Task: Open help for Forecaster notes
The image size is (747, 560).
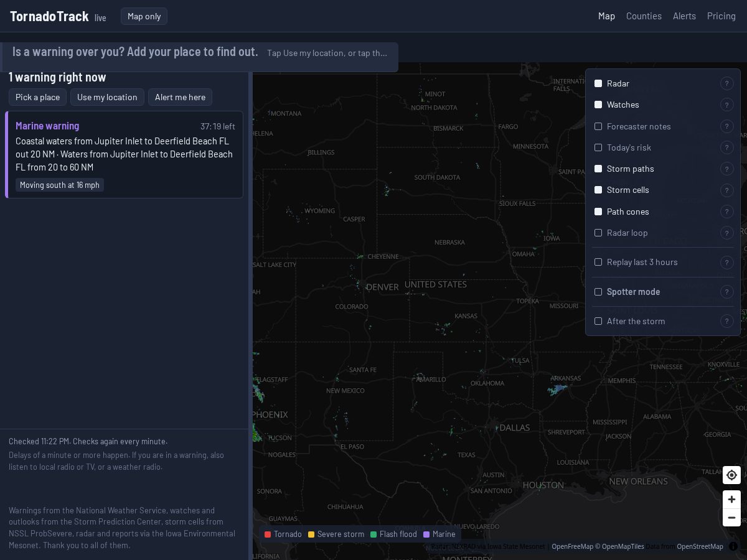Action: (x=726, y=126)
